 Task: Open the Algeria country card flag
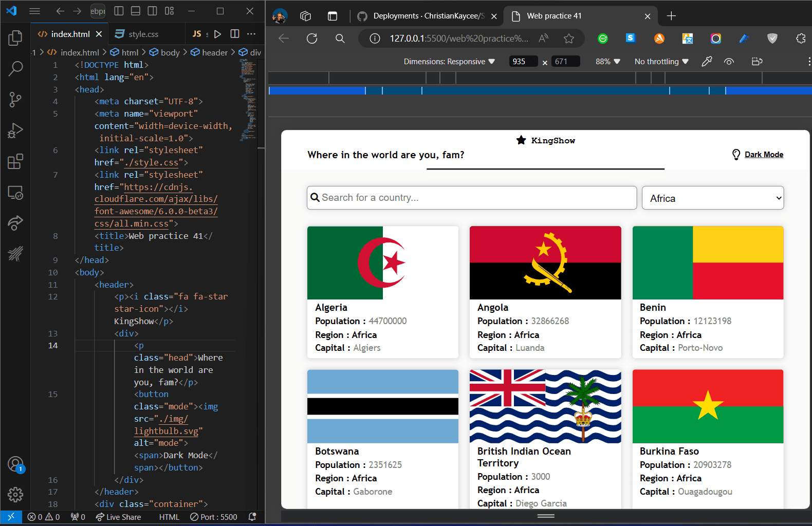[383, 263]
